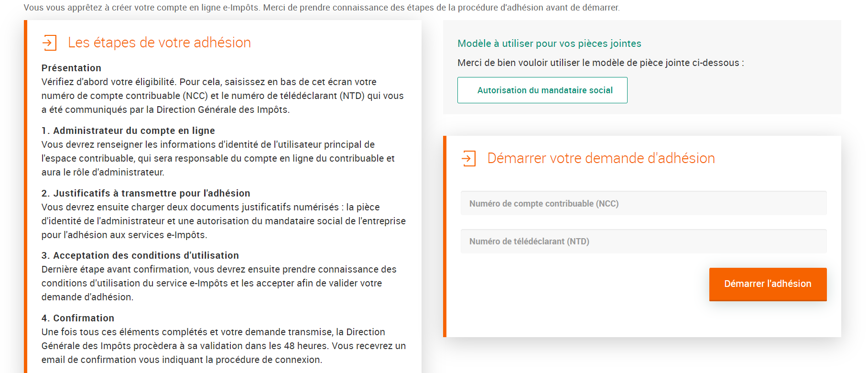Start enrollment with "Démarrer l'adhésion" button
868x373 pixels.
pos(768,284)
